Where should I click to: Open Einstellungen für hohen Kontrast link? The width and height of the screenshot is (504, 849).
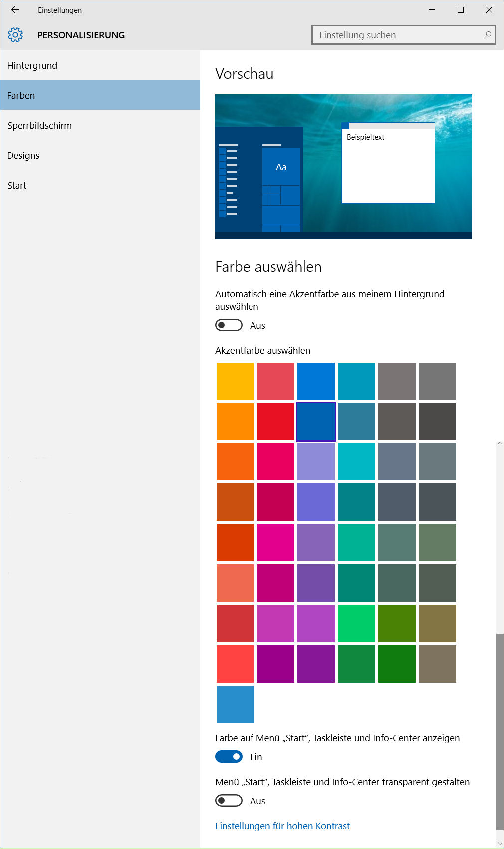[x=282, y=826]
